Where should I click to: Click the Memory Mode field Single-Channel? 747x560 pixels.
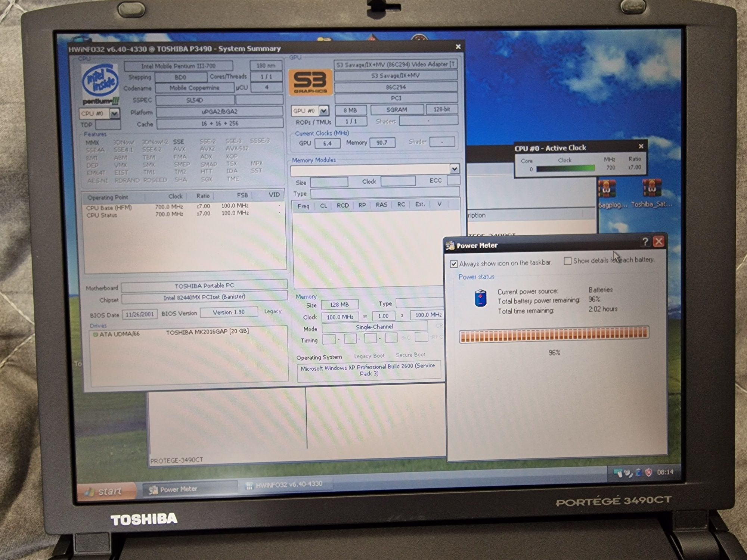(x=374, y=327)
